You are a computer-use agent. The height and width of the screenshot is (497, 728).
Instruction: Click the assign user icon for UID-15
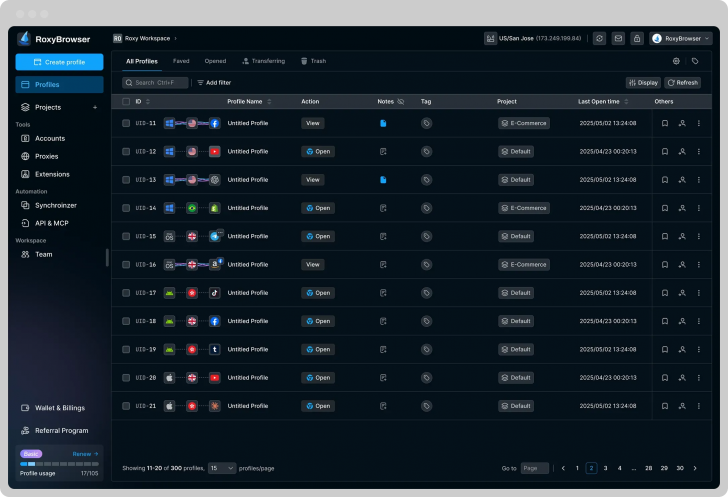(681, 237)
